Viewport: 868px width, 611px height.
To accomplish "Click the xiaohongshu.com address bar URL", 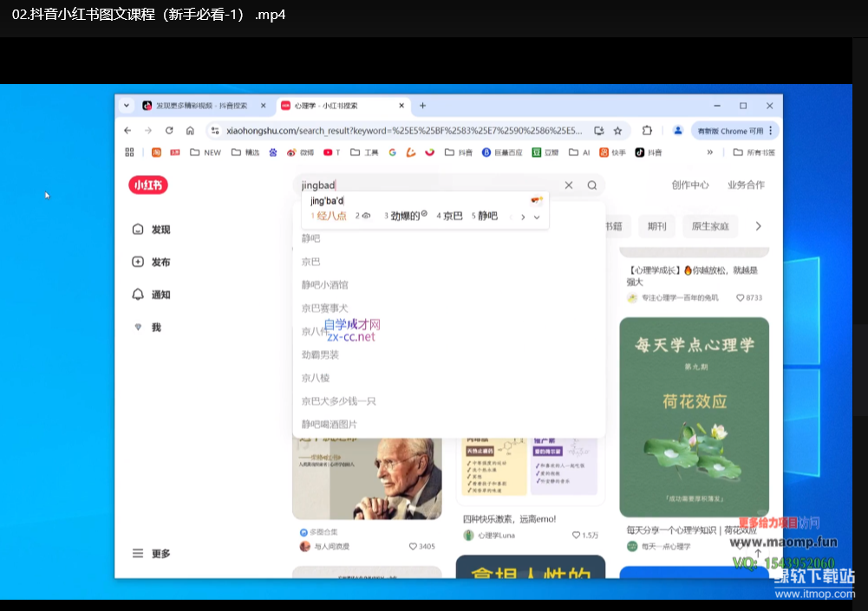I will (x=404, y=131).
